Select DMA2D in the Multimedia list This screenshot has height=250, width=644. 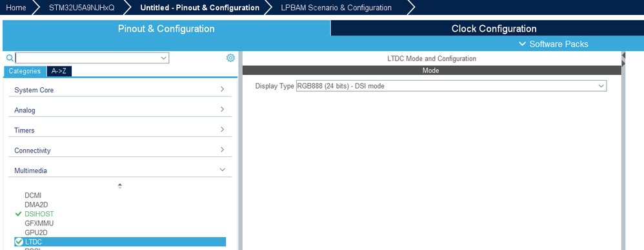click(34, 204)
